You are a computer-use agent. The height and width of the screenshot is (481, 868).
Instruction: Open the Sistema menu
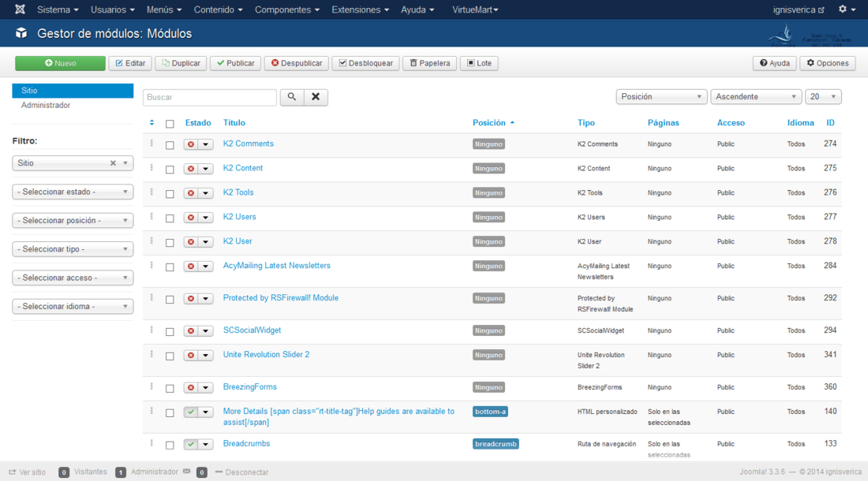[x=58, y=9]
